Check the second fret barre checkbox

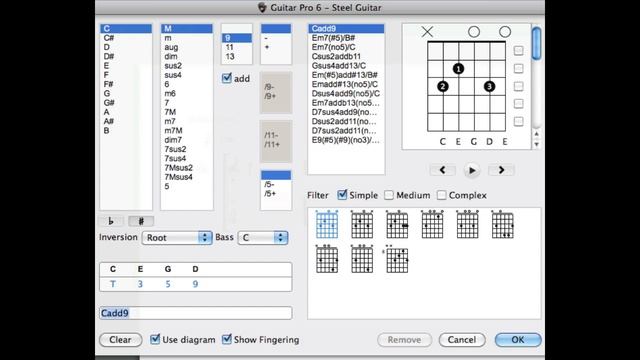pos(518,68)
